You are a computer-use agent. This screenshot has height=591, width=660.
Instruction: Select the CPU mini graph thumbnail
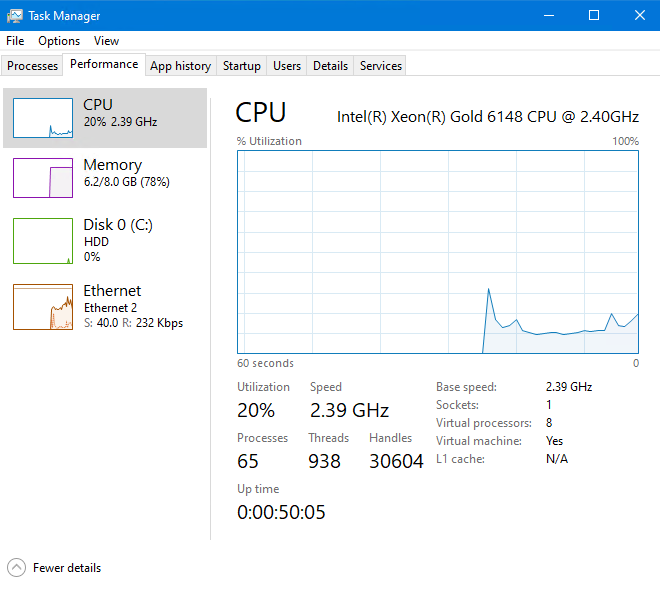pyautogui.click(x=43, y=118)
